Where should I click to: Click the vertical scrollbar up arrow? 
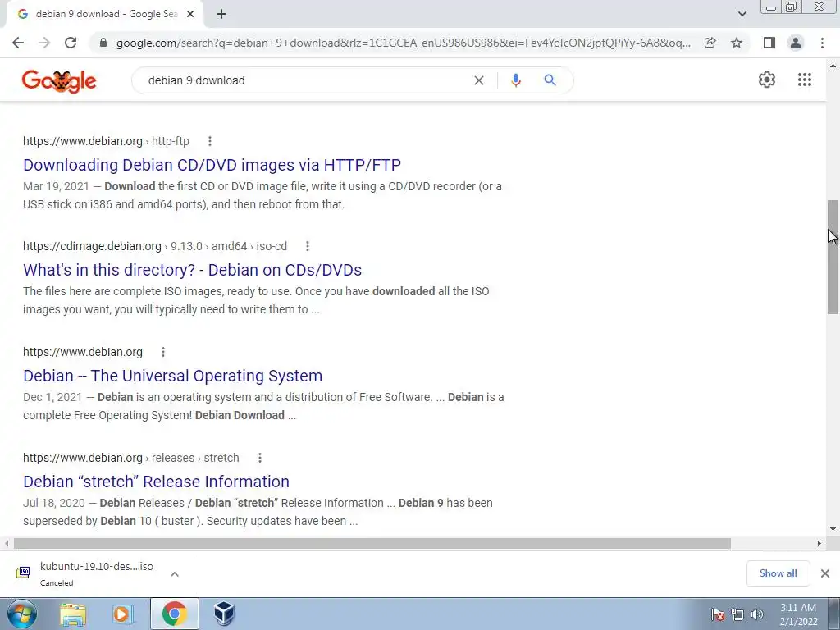(833, 66)
